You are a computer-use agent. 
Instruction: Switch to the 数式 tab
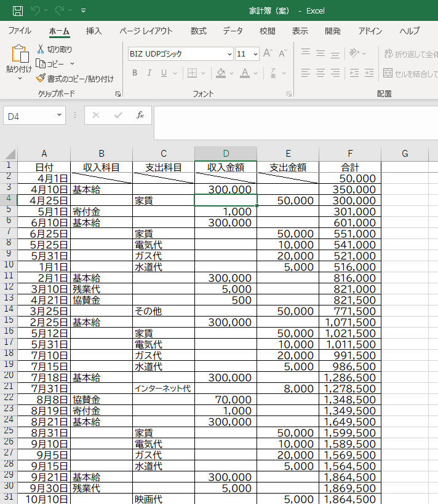pos(198,31)
